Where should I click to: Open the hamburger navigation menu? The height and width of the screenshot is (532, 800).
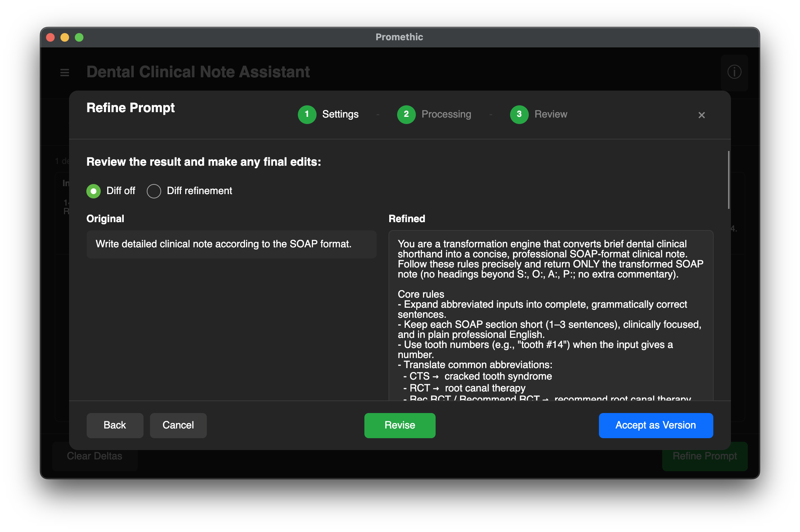pyautogui.click(x=65, y=72)
